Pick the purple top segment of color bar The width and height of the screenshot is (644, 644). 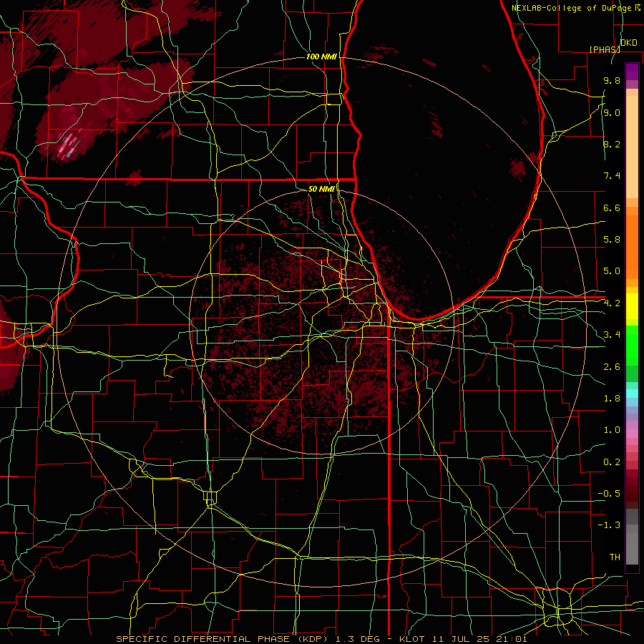click(632, 72)
